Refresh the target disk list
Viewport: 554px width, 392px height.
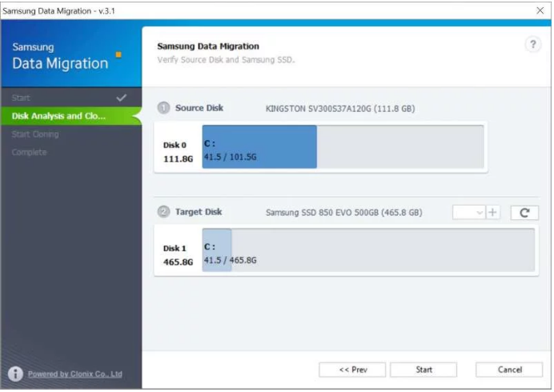point(524,213)
